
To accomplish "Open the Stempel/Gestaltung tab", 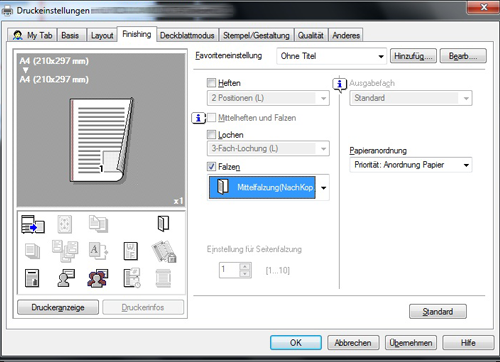I will tap(256, 35).
